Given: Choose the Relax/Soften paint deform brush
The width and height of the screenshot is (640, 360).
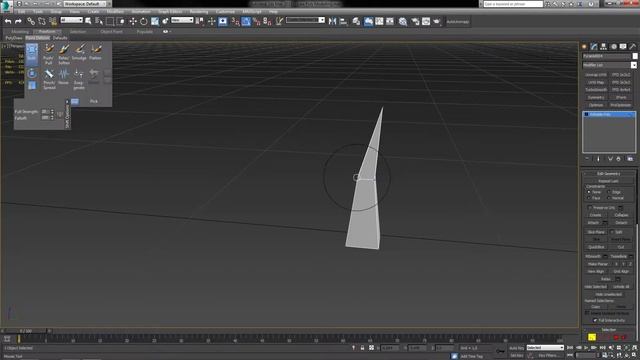Looking at the screenshot, I should pos(64,54).
